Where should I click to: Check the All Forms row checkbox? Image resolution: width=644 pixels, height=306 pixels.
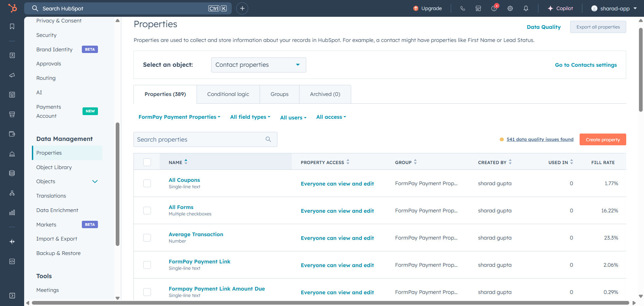(147, 210)
